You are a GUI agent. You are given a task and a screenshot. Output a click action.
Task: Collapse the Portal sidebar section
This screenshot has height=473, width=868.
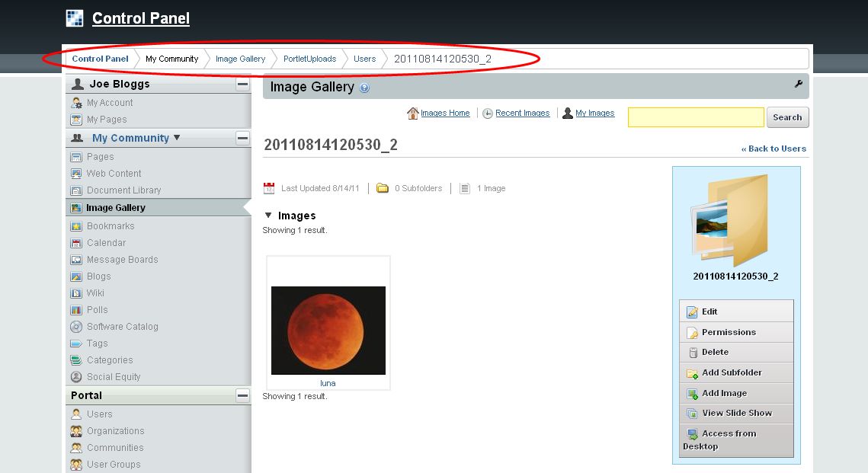(242, 395)
